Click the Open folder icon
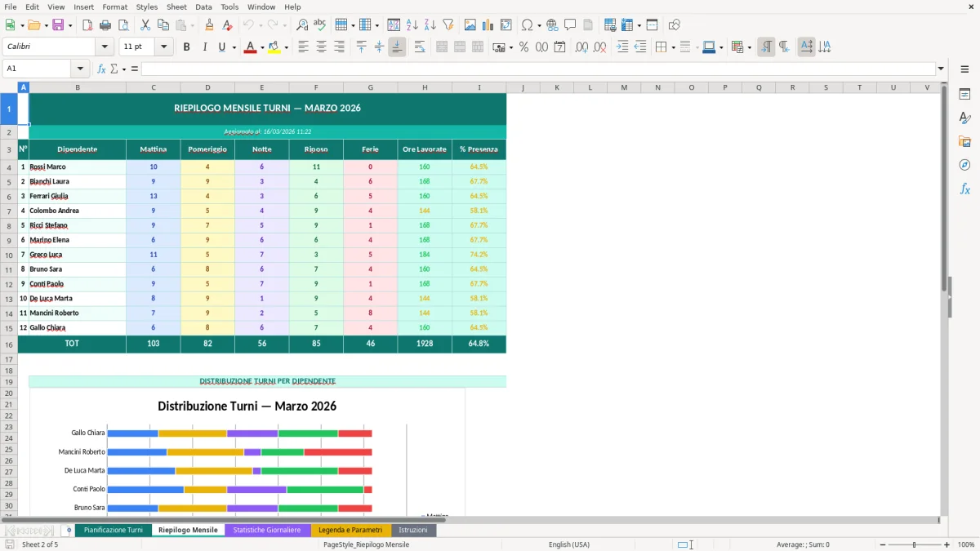 (x=33, y=25)
